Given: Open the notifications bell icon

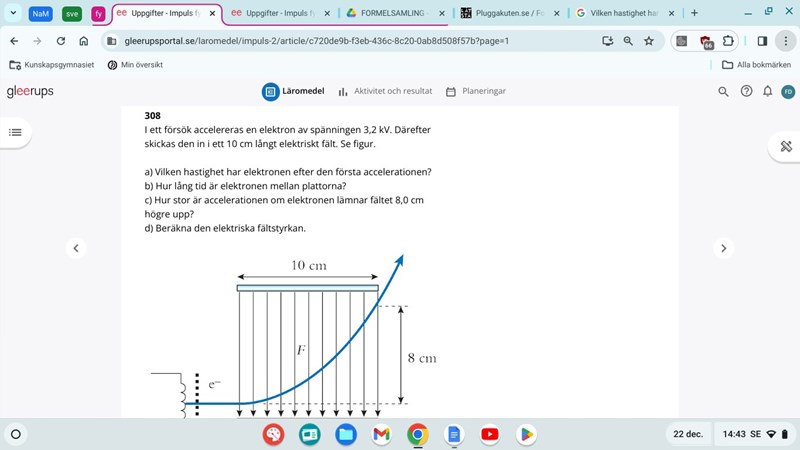Looking at the screenshot, I should coord(767,91).
